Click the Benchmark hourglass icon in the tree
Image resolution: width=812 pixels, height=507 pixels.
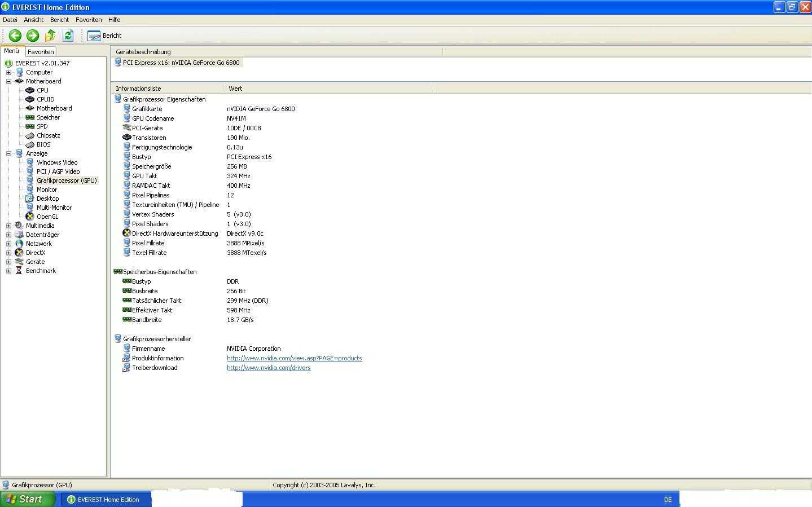(19, 271)
